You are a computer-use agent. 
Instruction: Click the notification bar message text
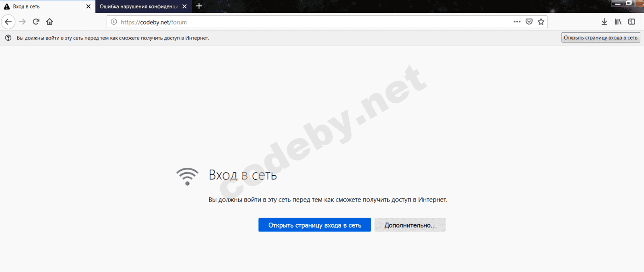(113, 38)
